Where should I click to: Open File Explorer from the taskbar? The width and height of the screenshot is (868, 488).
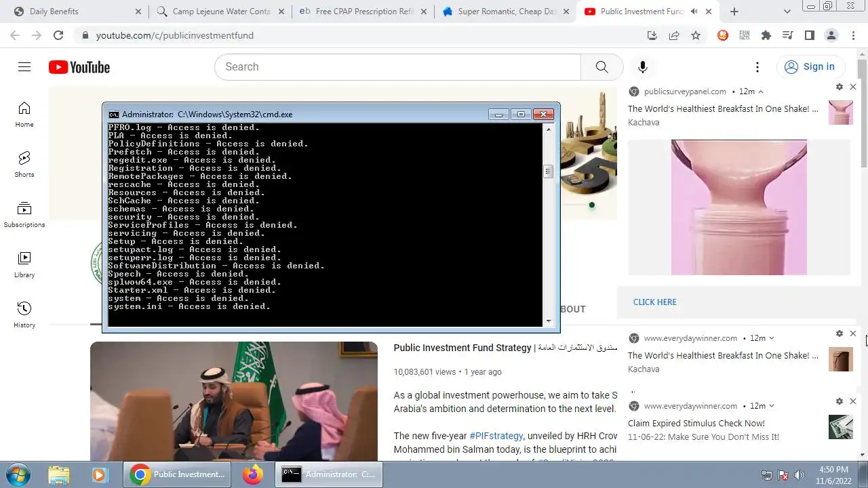[59, 474]
